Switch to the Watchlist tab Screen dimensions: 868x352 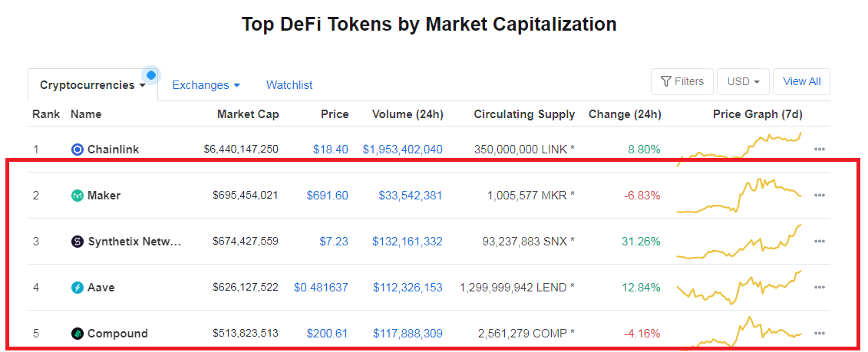[x=289, y=85]
